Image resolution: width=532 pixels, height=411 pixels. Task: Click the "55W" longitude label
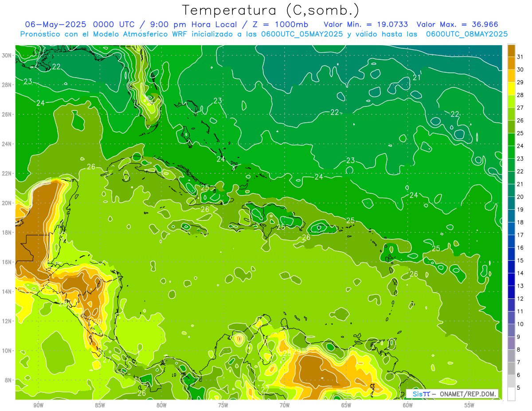469,405
